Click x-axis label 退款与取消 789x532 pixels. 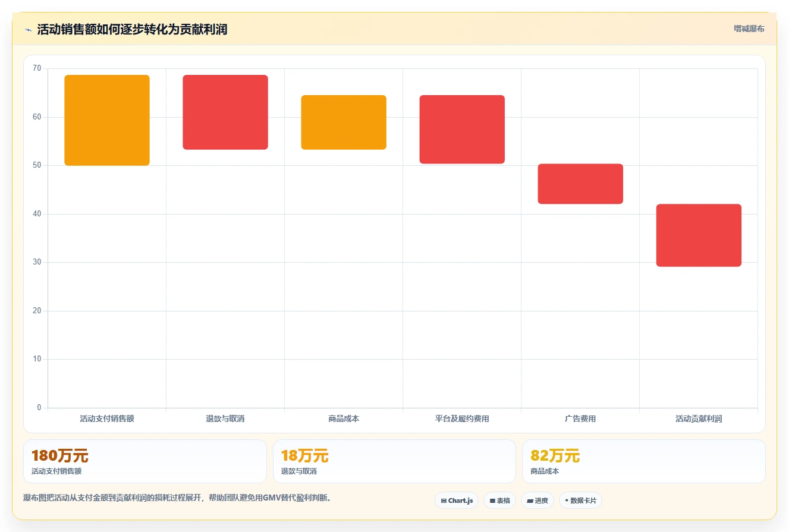coord(225,418)
